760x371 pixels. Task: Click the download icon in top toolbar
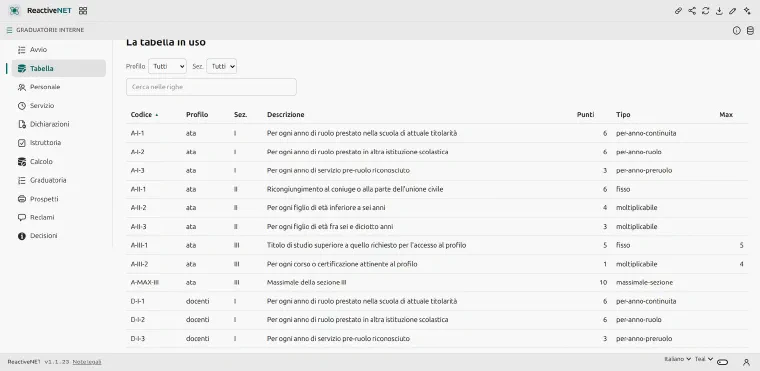tap(719, 11)
